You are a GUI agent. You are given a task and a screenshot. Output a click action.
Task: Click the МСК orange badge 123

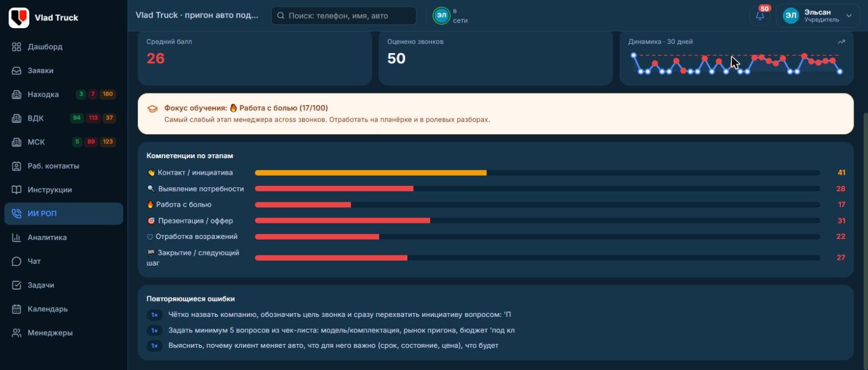(x=107, y=142)
